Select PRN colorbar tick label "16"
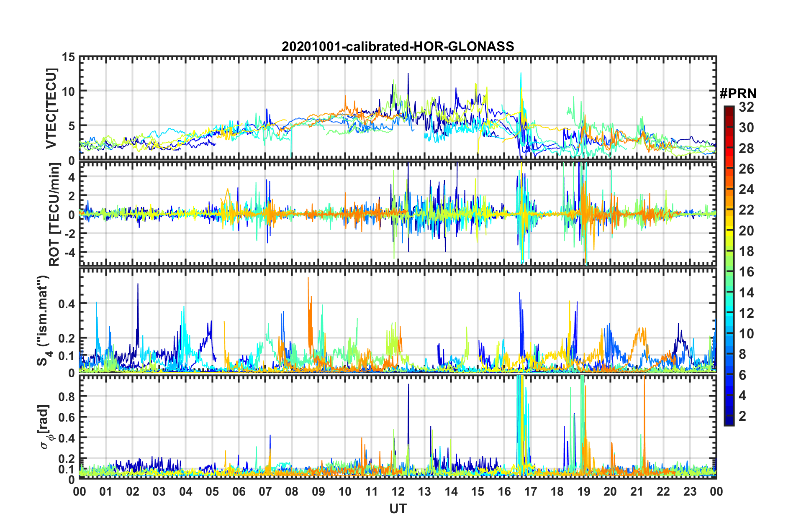The image size is (796, 532). pyautogui.click(x=746, y=272)
